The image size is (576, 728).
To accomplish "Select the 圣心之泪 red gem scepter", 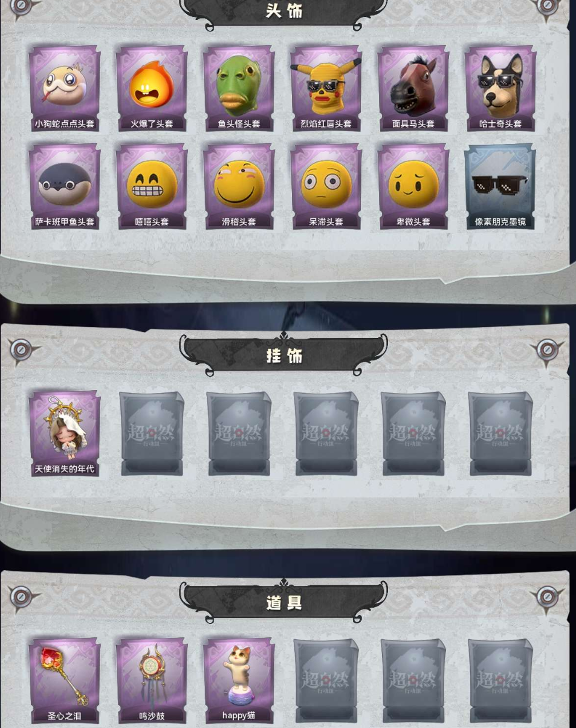I will tap(65, 681).
